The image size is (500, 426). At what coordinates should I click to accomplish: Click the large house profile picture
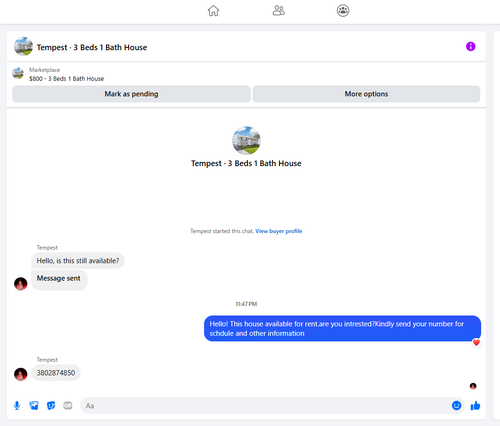point(246,140)
